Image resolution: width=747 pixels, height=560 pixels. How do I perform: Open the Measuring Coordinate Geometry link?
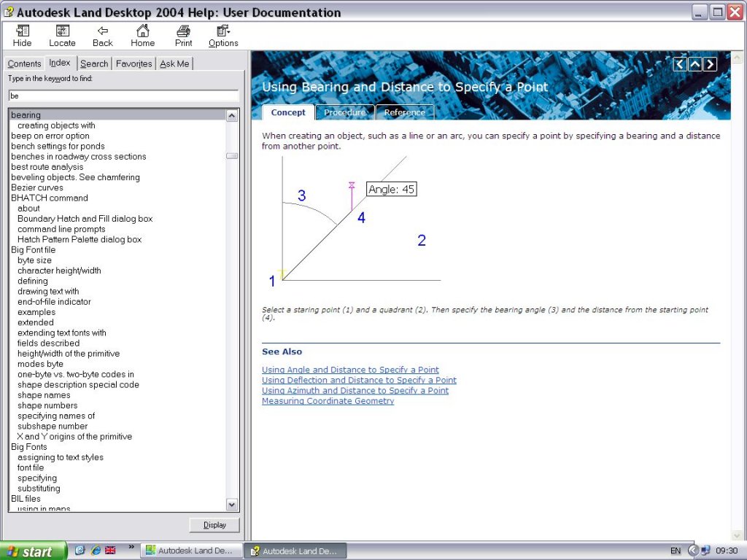point(328,401)
